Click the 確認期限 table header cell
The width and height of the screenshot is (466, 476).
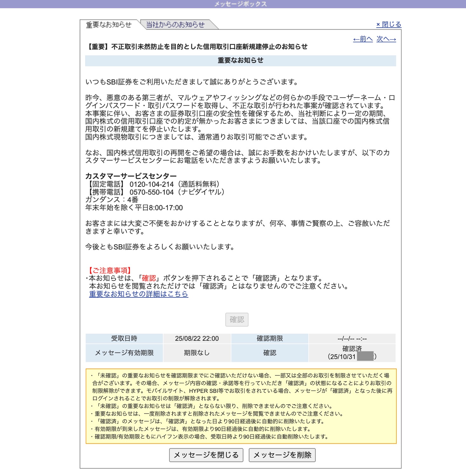(269, 339)
